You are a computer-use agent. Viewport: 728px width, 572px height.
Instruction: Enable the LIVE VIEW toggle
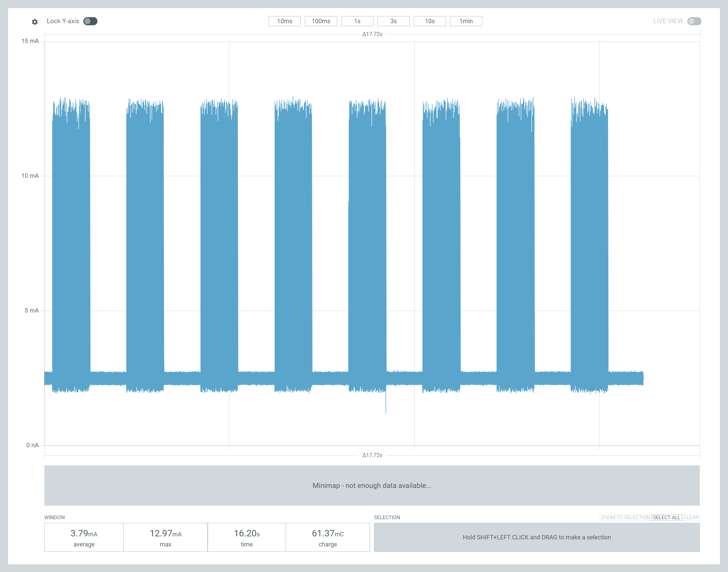[x=694, y=21]
